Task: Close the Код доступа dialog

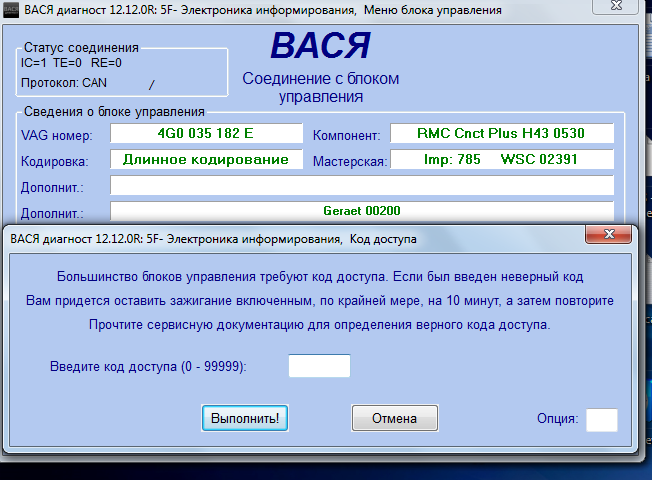Action: 609,234
